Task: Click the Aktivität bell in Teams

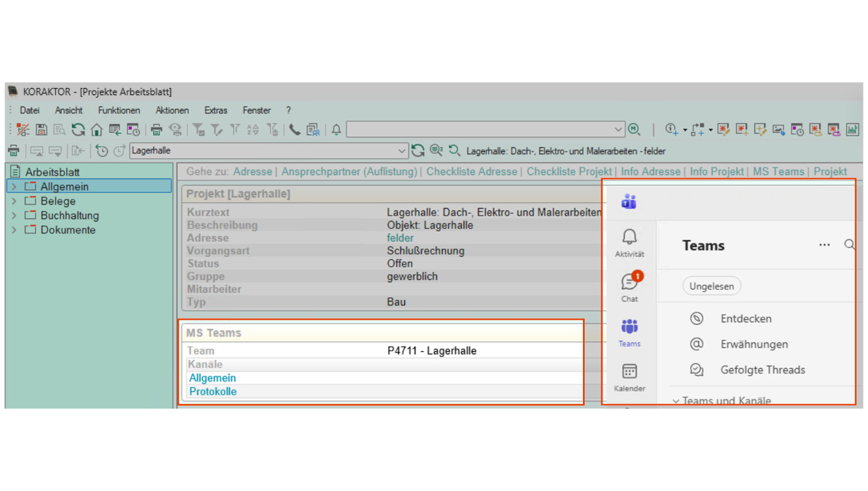Action: coord(630,243)
